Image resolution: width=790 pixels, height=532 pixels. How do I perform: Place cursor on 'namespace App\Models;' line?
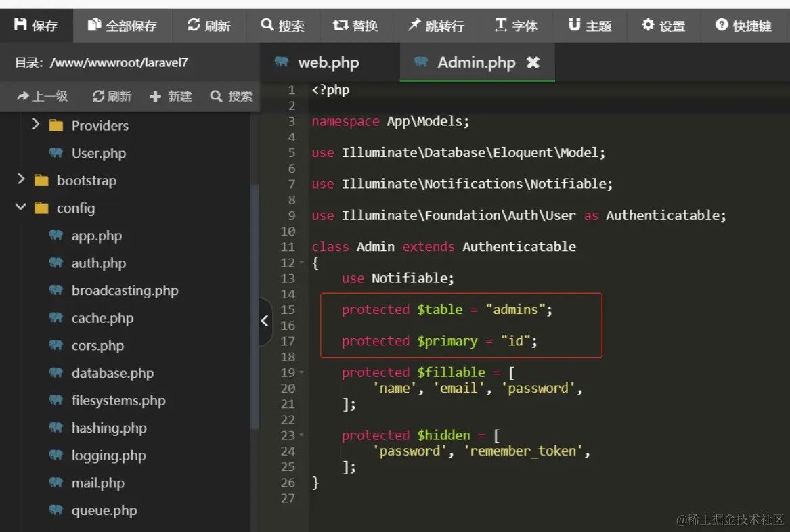pos(391,121)
